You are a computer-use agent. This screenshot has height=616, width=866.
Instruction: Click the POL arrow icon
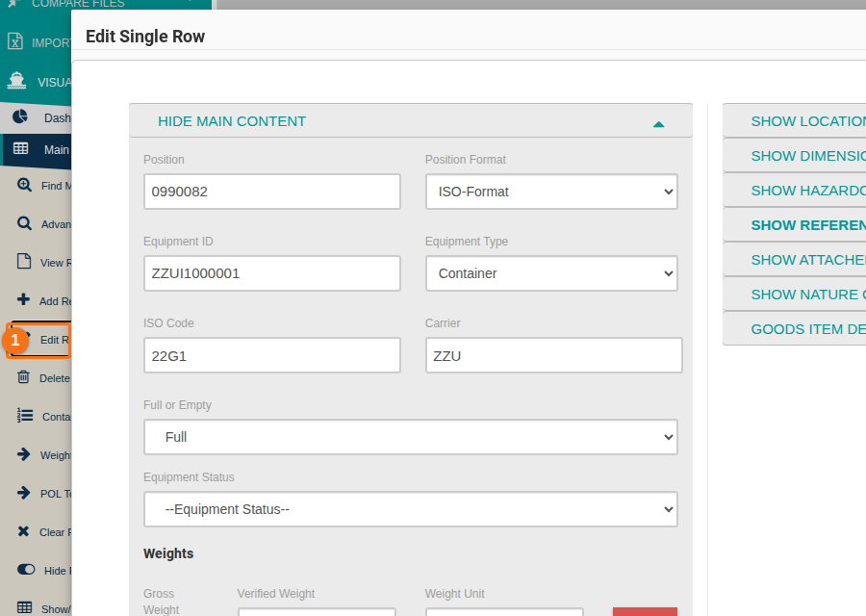[24, 492]
